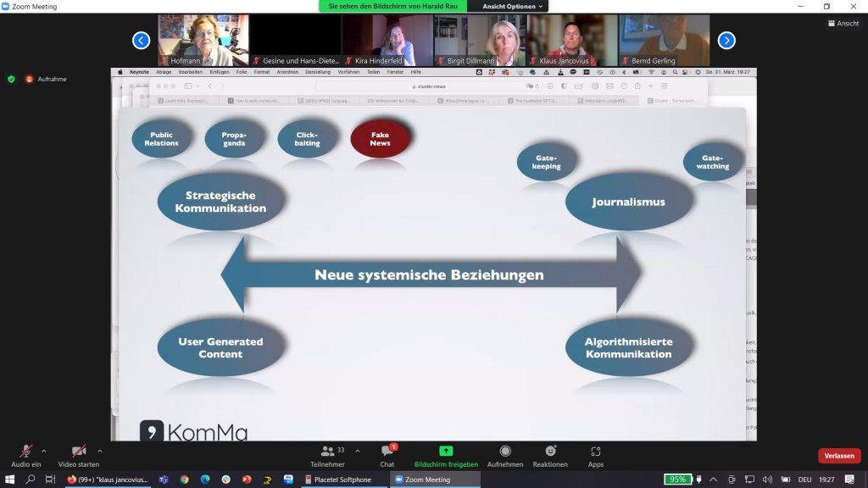The image size is (868, 488).
Task: Click the green encryption shield icon
Action: click(x=11, y=79)
